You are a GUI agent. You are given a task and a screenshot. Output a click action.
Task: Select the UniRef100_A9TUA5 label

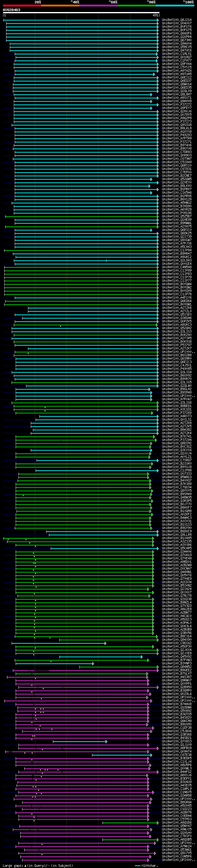(177, 74)
